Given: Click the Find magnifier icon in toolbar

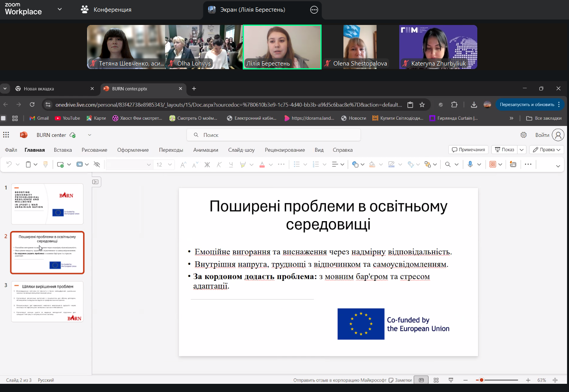Looking at the screenshot, I should [448, 164].
